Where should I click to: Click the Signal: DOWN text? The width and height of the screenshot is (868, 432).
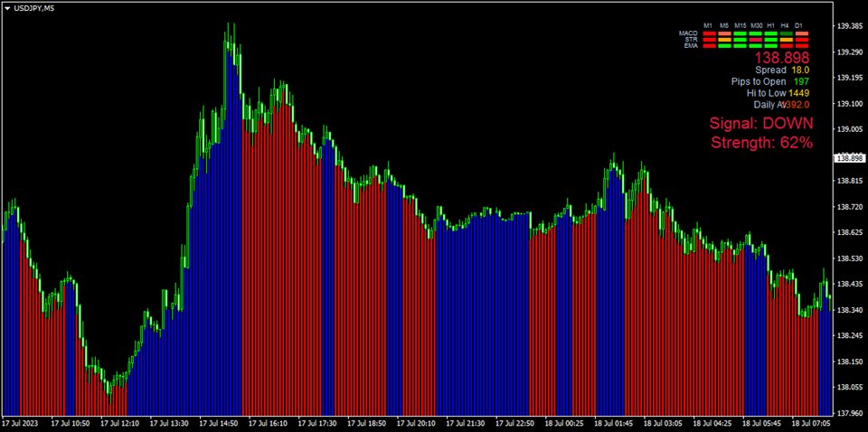tap(761, 124)
